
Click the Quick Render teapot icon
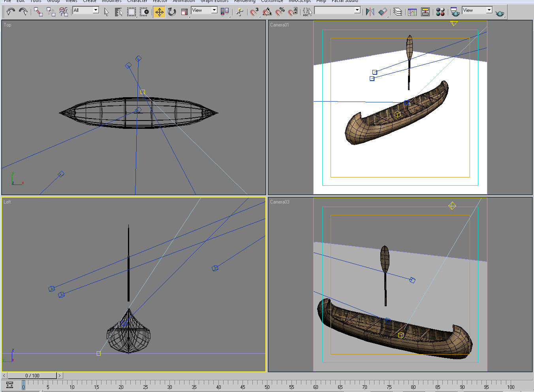[500, 13]
